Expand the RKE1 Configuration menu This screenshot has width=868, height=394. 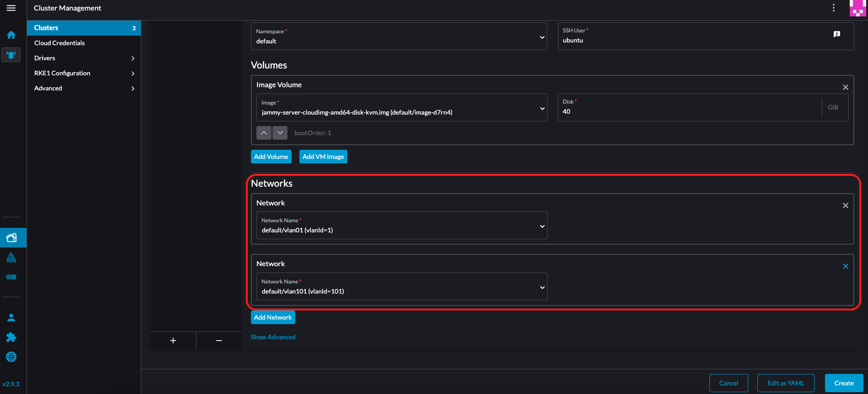click(84, 73)
